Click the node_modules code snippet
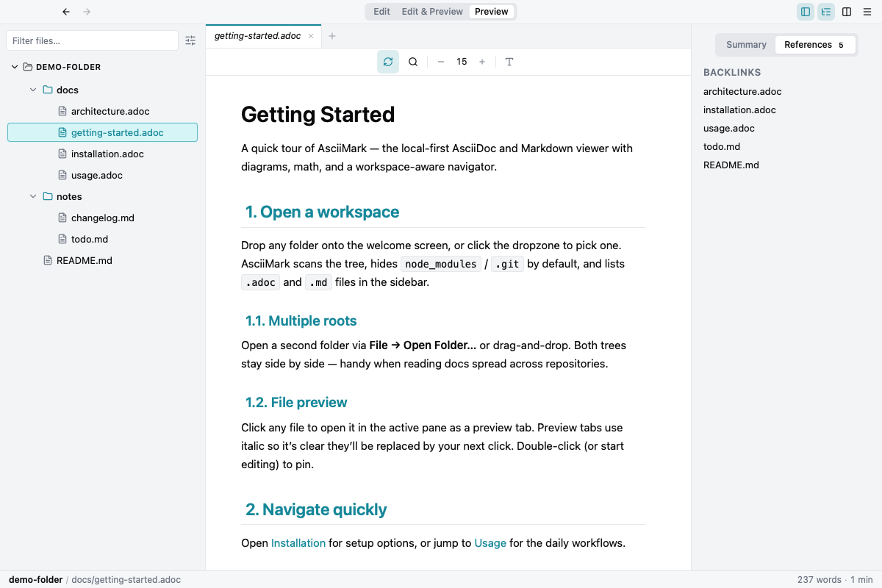This screenshot has width=882, height=588. pyautogui.click(x=441, y=264)
